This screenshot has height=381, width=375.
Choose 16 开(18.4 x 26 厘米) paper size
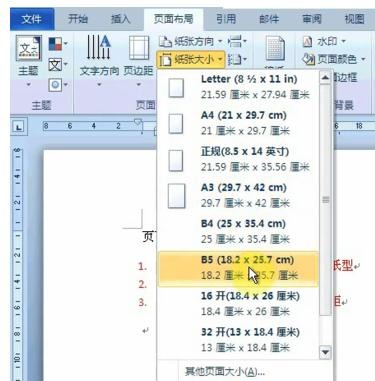(238, 304)
